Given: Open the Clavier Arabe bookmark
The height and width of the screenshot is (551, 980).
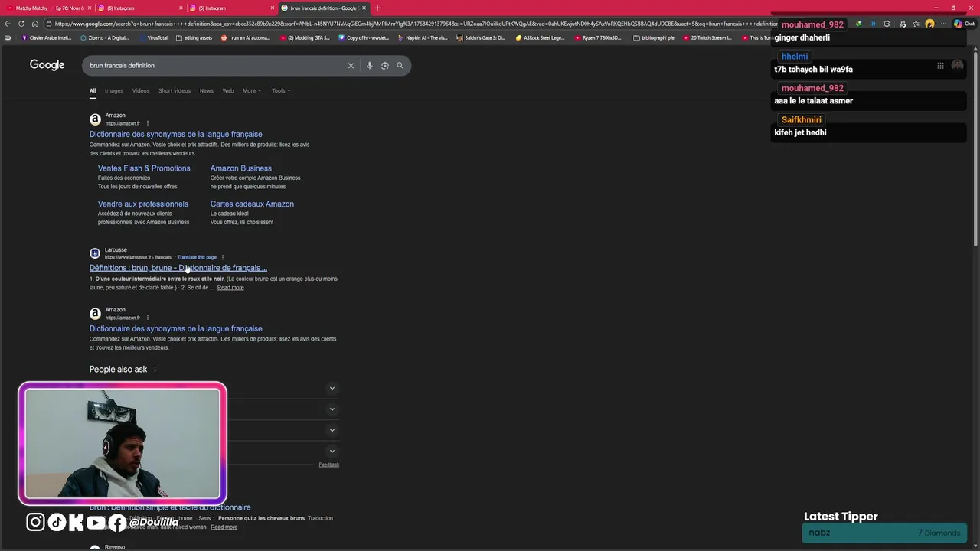Looking at the screenshot, I should 47,37.
